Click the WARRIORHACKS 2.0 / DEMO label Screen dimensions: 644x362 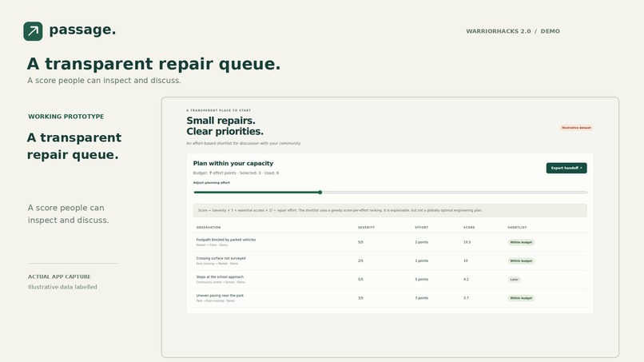513,31
